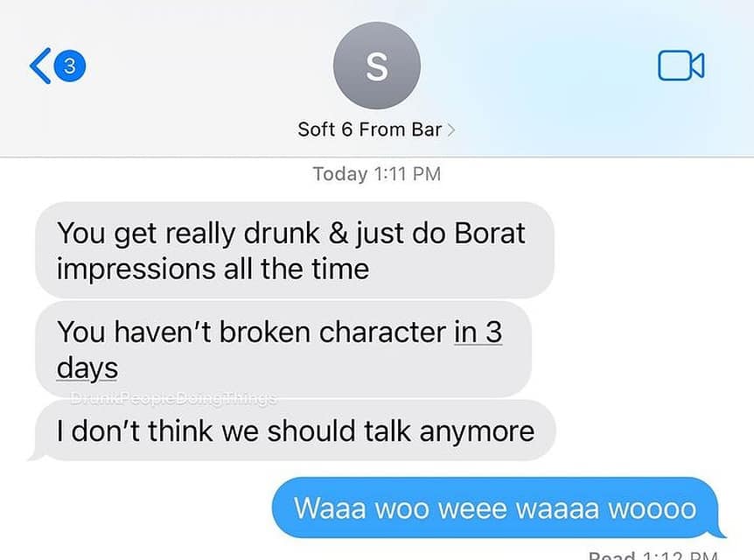The image size is (754, 560).
Task: Click the ampersand in the first message
Action: tap(339, 234)
